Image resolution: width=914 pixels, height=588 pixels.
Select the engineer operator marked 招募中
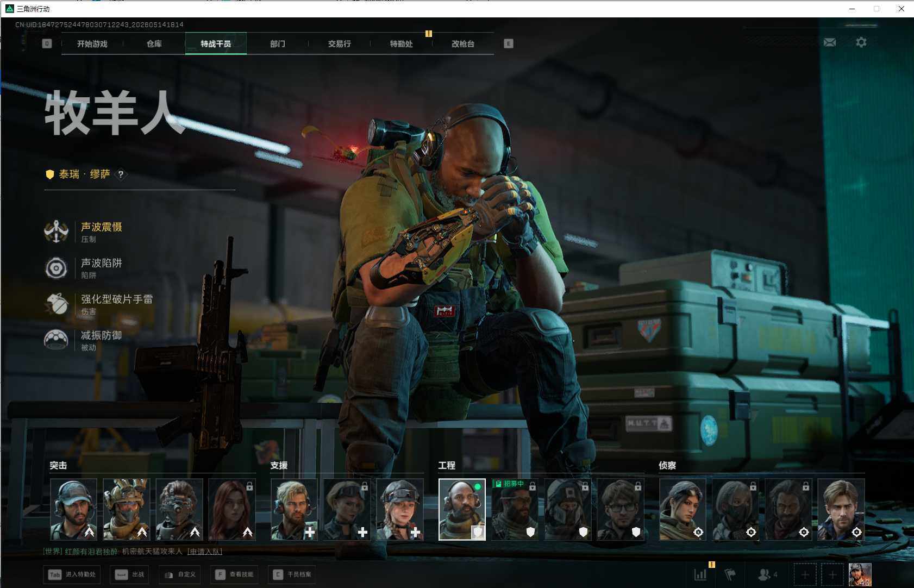click(515, 510)
